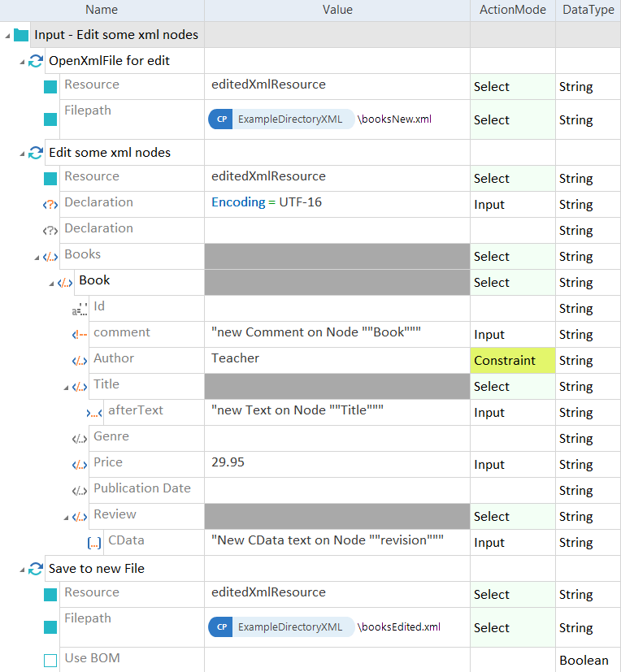Click the afterText node icon
Viewport: 621px width, 672px height.
click(x=93, y=412)
